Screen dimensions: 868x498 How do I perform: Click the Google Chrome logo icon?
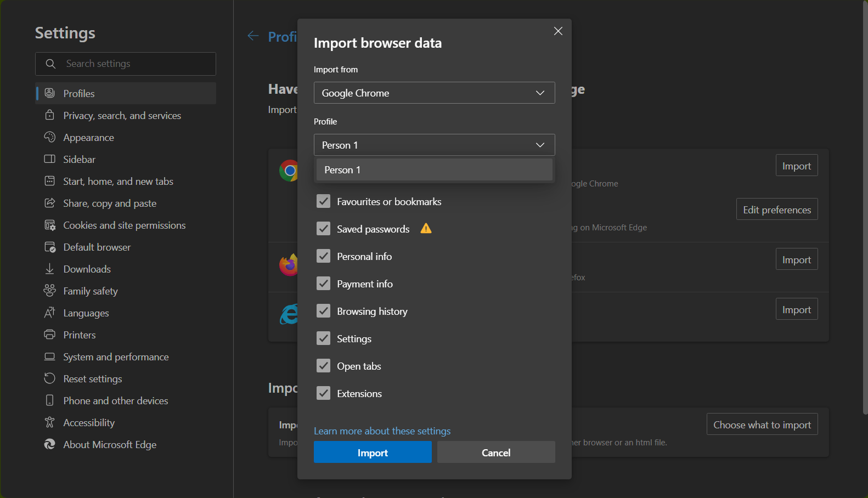click(x=289, y=171)
